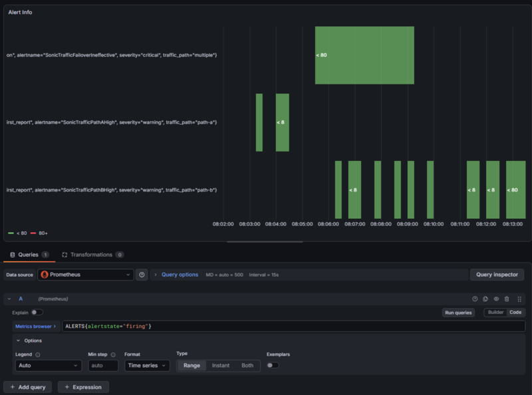Delete query A trash icon
The height and width of the screenshot is (395, 532).
point(507,299)
